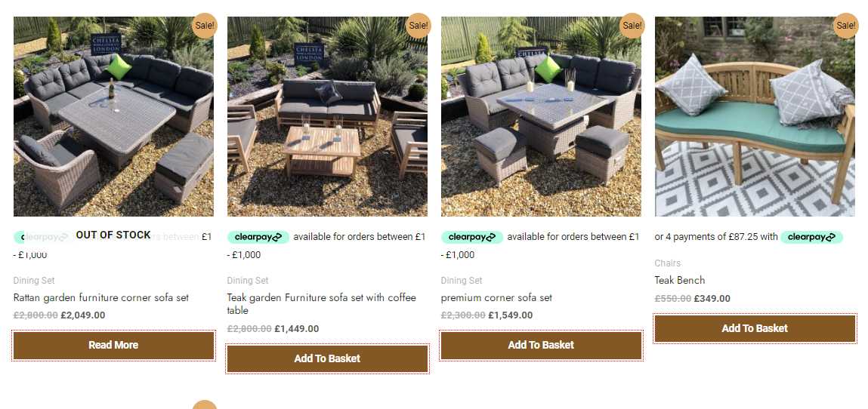Open Teak Bench title link
Screen dimensions: 868x409
coord(680,280)
